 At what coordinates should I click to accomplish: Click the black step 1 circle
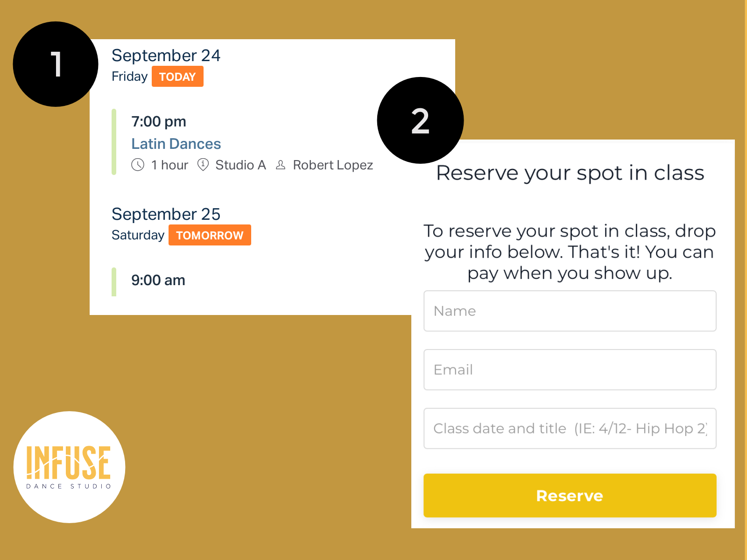[56, 64]
